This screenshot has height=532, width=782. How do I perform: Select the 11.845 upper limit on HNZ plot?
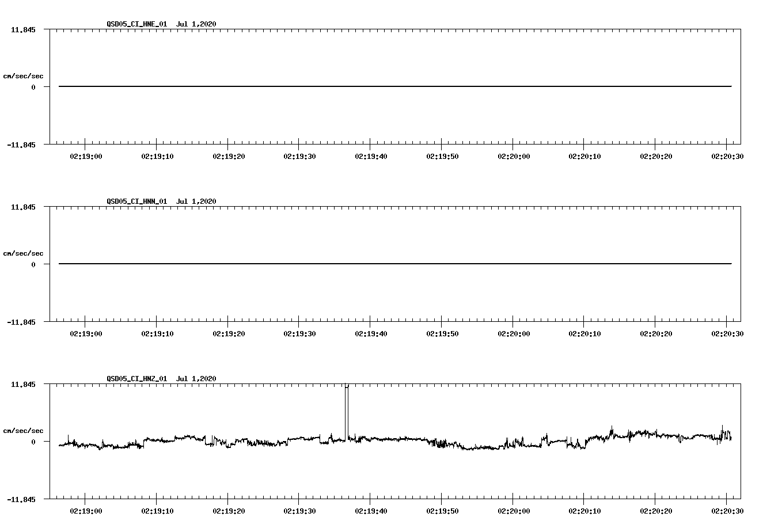pyautogui.click(x=23, y=384)
